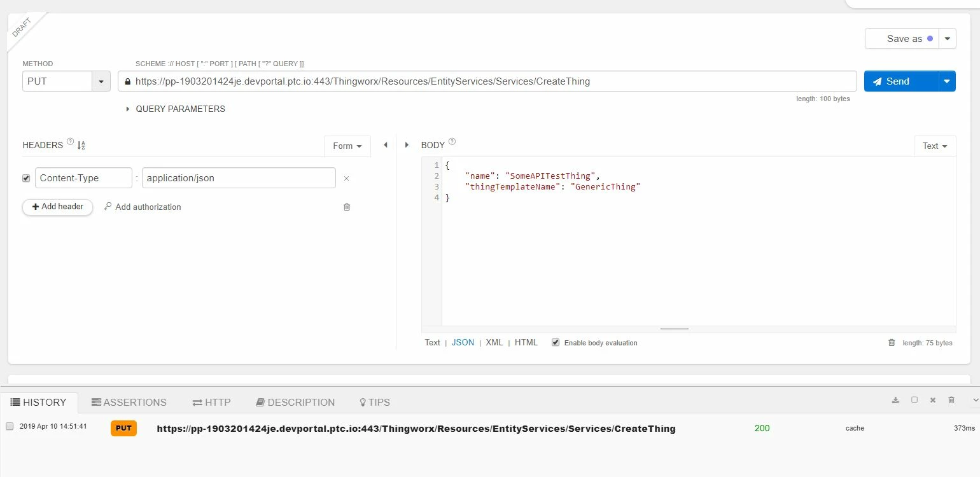Switch to the DESCRIPTION tab

[295, 403]
